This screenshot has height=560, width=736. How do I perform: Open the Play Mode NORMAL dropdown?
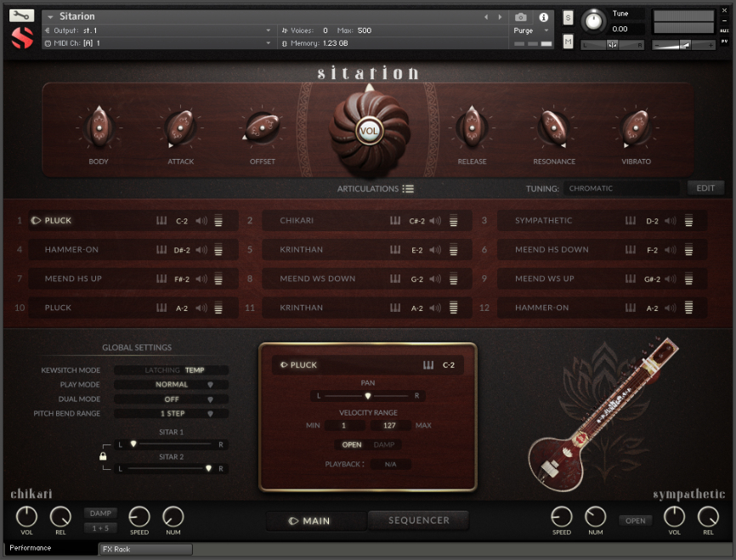click(x=172, y=384)
